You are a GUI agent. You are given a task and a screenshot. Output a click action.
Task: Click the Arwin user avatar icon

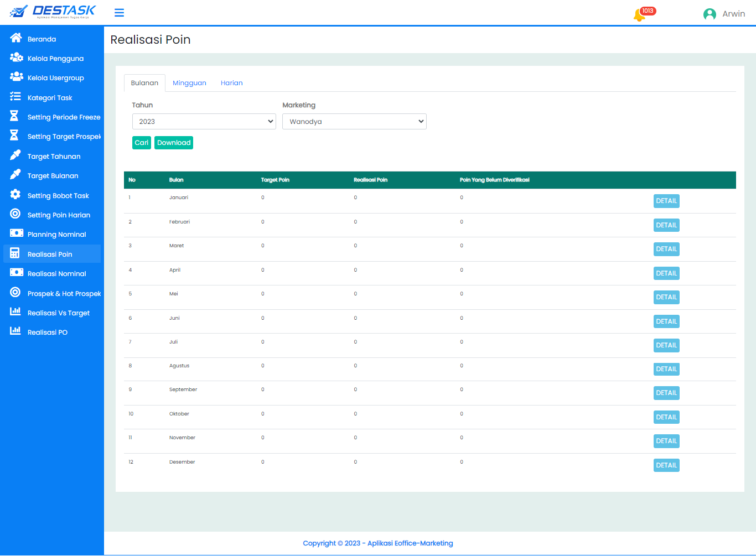pyautogui.click(x=709, y=14)
